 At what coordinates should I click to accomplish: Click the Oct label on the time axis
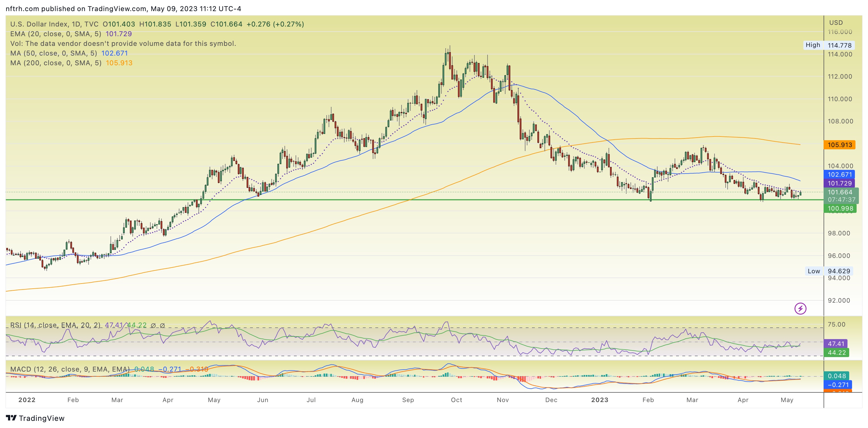(456, 400)
